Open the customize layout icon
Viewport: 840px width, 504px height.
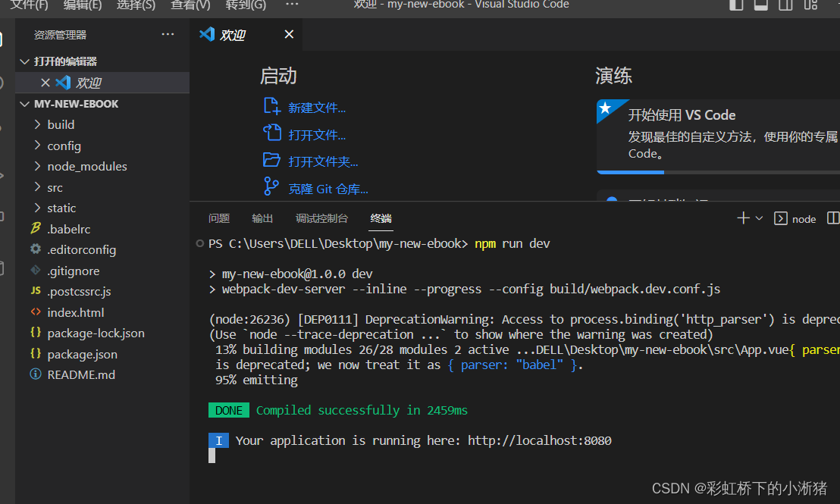[810, 5]
